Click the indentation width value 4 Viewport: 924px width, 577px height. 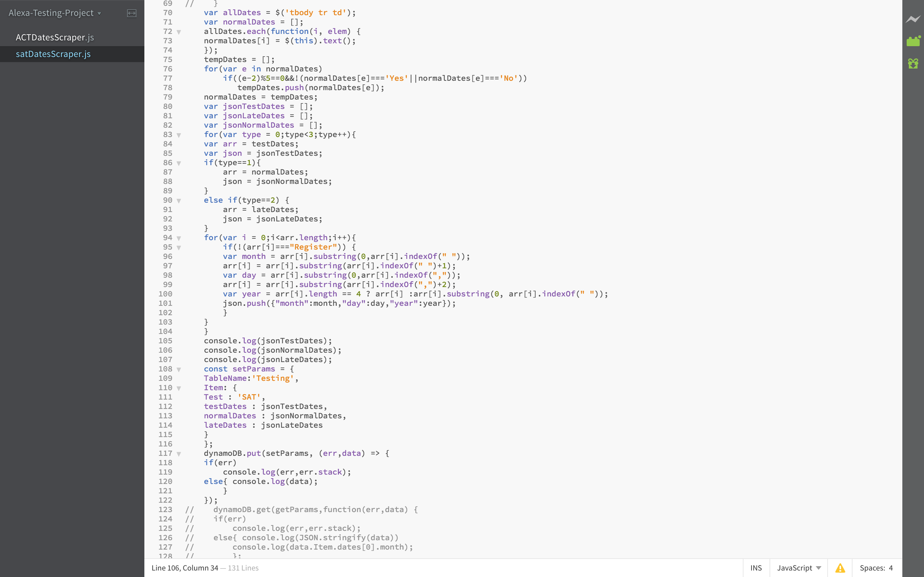point(891,568)
